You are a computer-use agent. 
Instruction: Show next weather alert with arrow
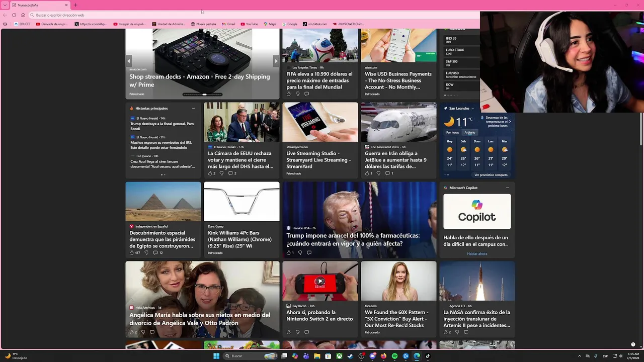[x=510, y=121]
